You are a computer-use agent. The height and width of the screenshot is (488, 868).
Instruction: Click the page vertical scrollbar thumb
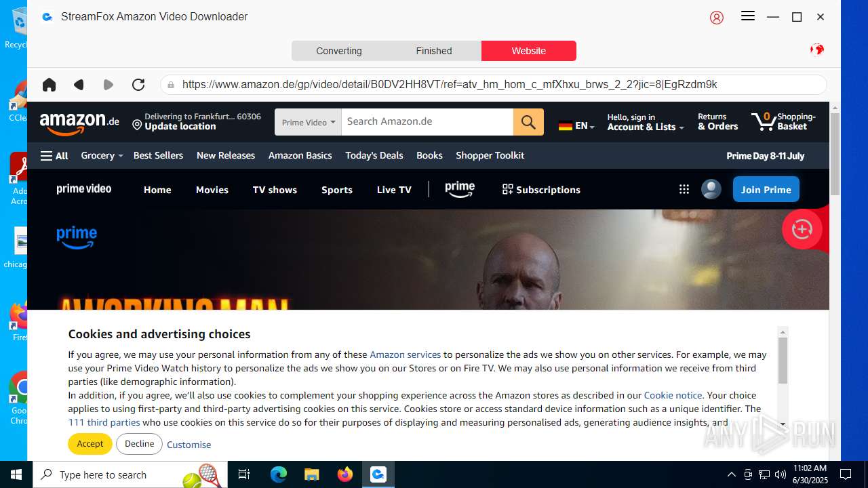[835, 154]
